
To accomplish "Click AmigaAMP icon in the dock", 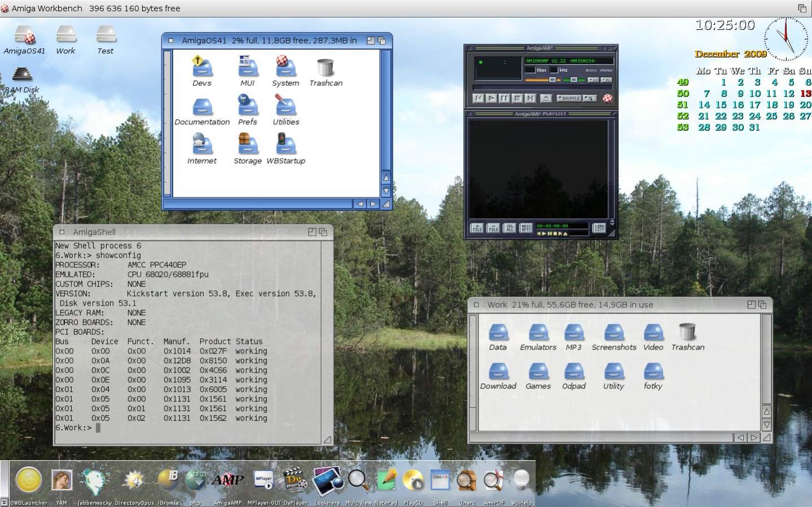I will tap(227, 480).
